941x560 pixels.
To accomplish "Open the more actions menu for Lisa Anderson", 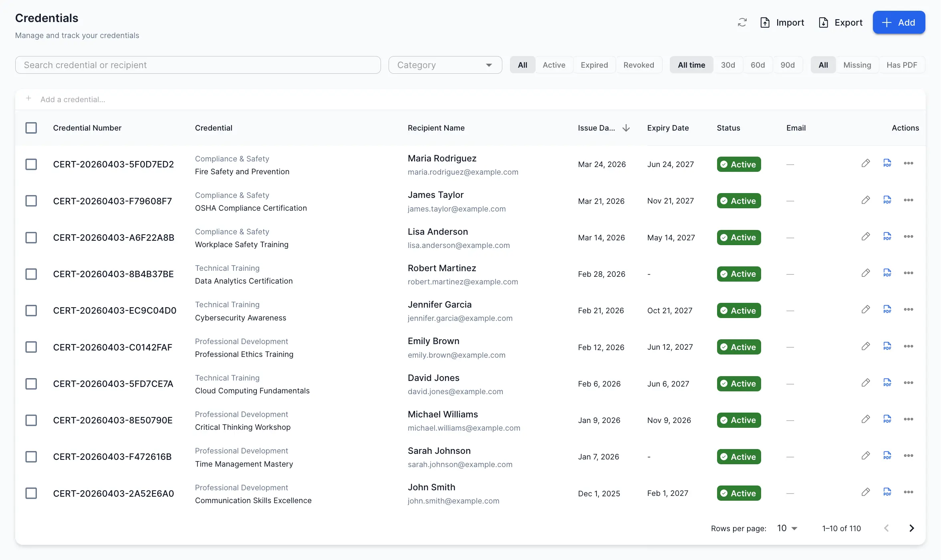I will [x=909, y=237].
